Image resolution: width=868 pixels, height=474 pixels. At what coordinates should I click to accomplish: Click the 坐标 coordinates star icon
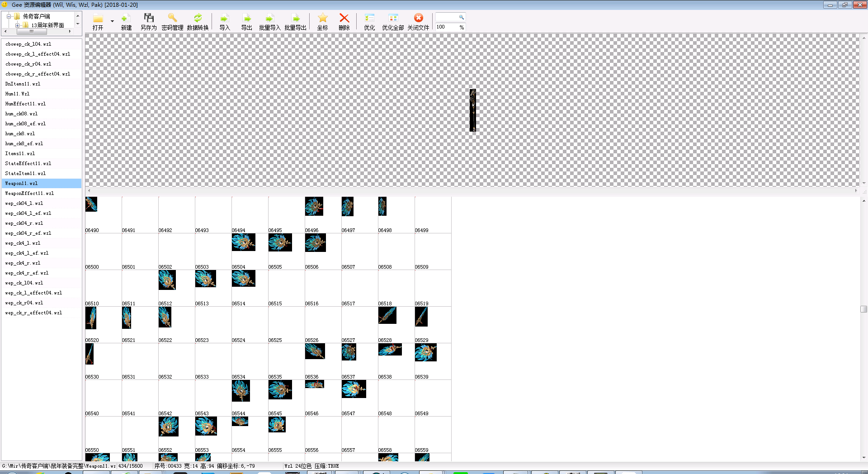pos(322,19)
